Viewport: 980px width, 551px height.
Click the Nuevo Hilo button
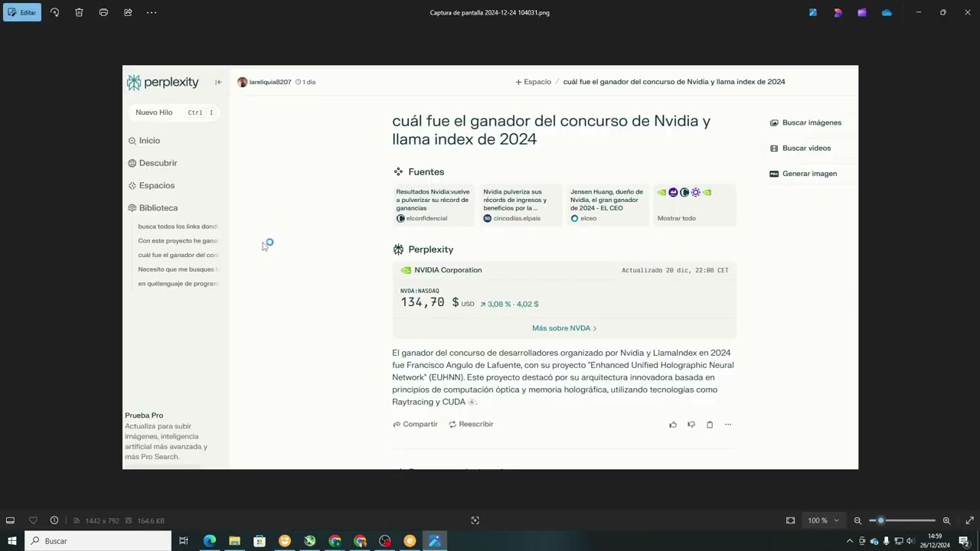pyautogui.click(x=174, y=112)
